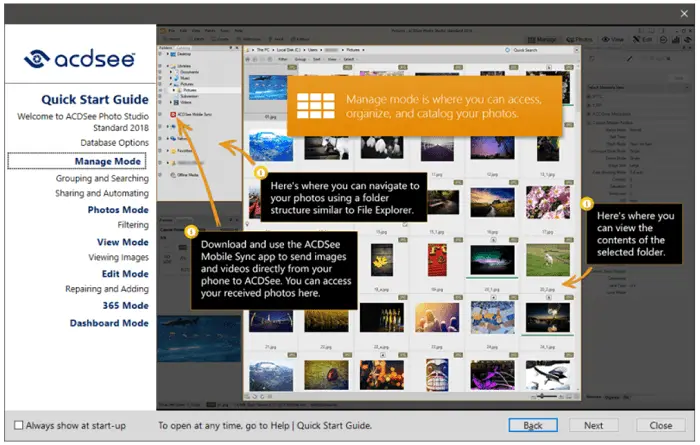Screen dimensions: 700x445
Task: Open Grouping and Searching
Action: click(102, 179)
